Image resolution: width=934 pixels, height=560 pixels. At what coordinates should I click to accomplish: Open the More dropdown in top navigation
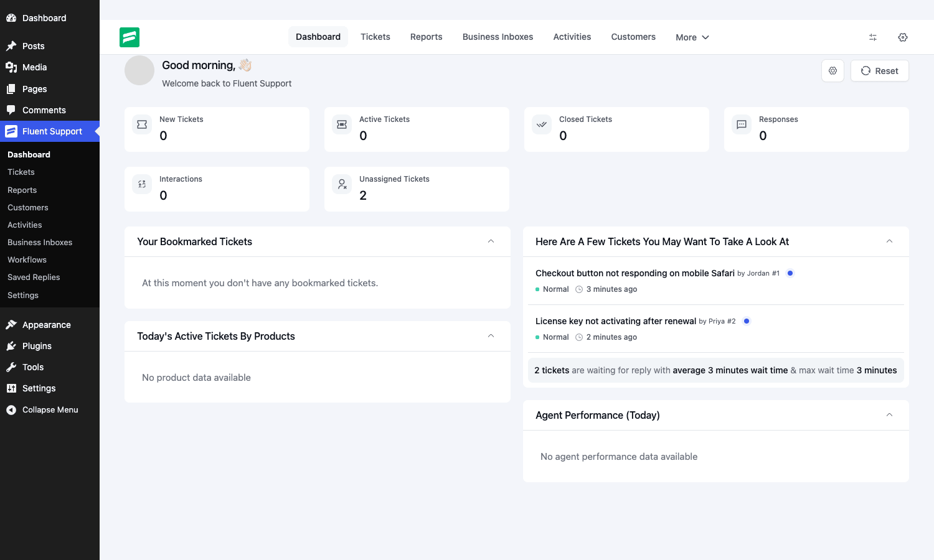pos(692,37)
